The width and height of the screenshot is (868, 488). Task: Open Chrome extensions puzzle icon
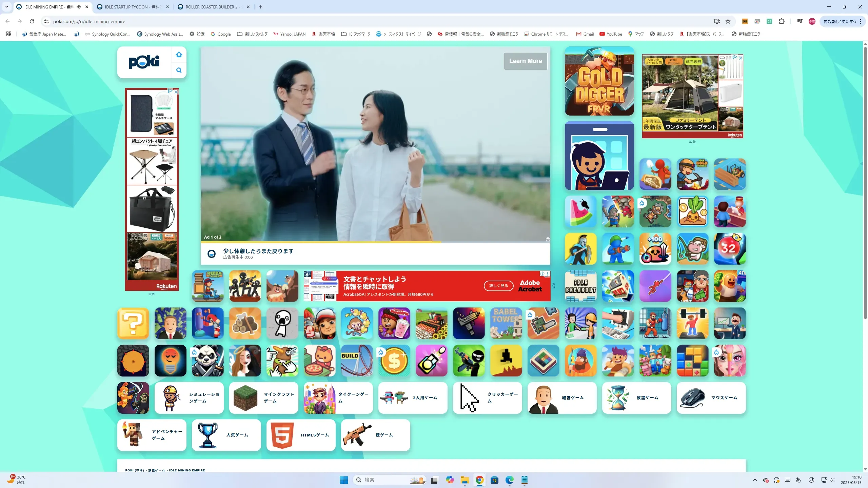pyautogui.click(x=782, y=21)
